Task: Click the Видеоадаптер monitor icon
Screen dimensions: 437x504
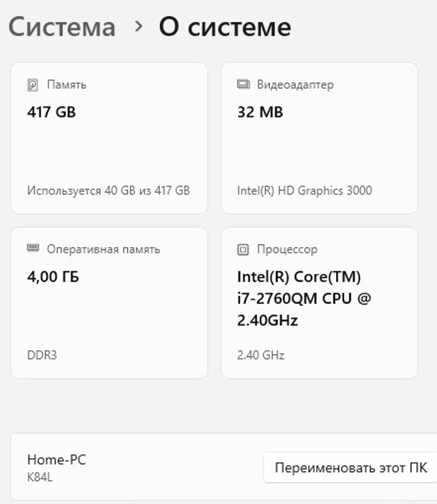Action: point(242,84)
